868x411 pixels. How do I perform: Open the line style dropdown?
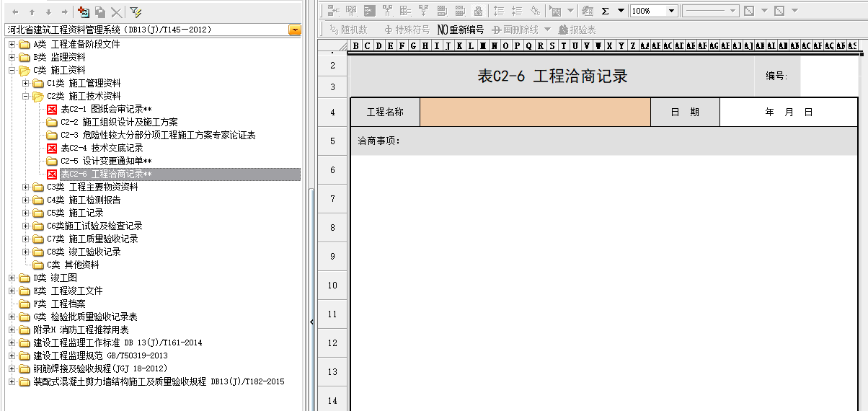click(732, 11)
